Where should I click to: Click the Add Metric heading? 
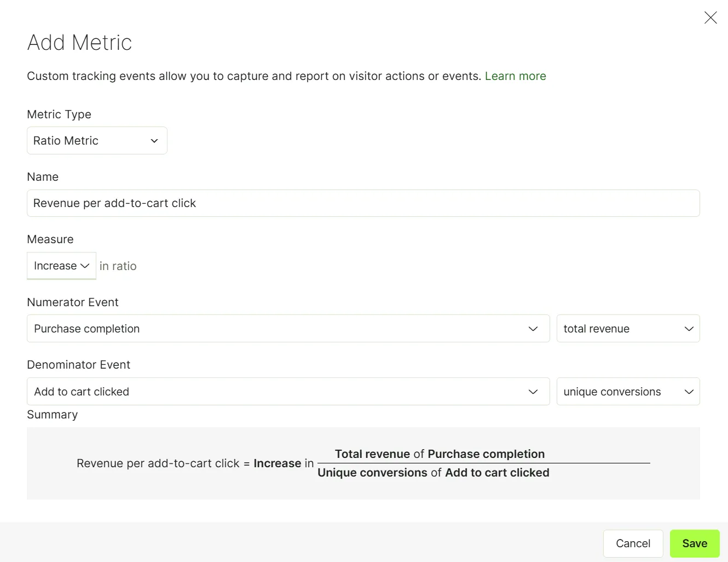tap(79, 43)
